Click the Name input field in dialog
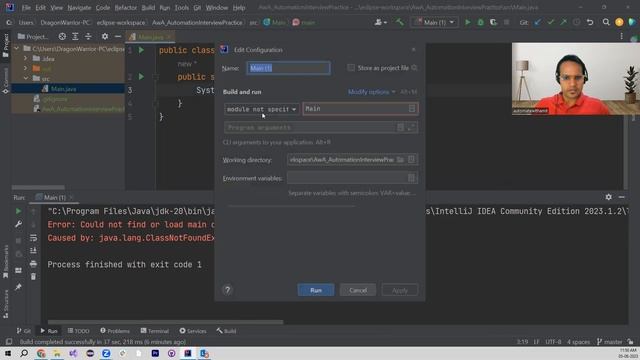The height and width of the screenshot is (360, 640). [x=289, y=68]
